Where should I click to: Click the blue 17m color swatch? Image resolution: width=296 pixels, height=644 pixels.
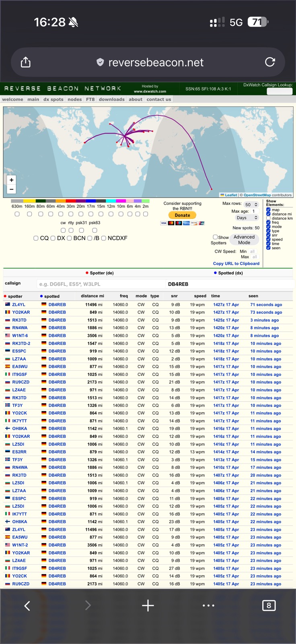91,201
